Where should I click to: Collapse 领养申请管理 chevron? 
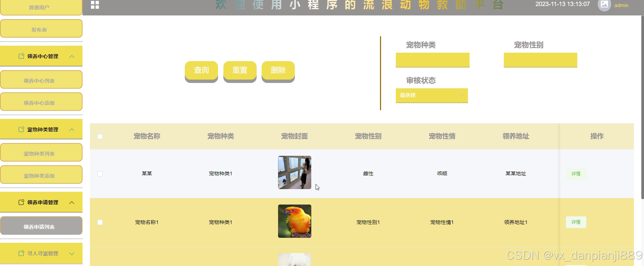(x=72, y=203)
